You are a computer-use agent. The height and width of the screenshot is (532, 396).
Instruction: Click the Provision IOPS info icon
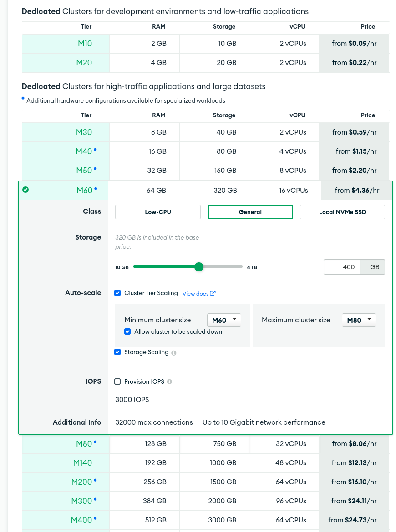click(x=169, y=382)
